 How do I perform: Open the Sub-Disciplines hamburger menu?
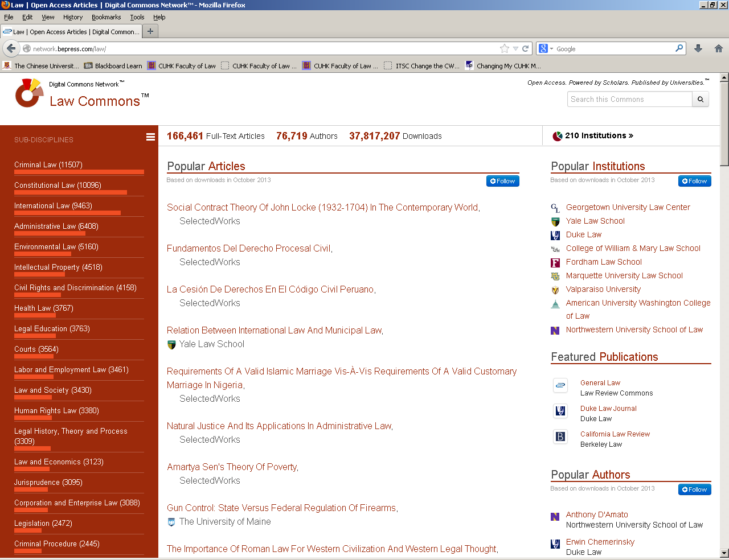(150, 137)
